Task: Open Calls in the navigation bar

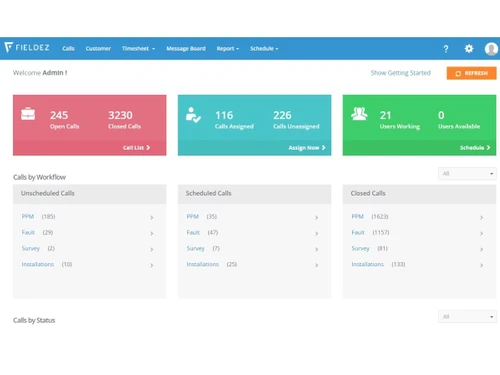Action: tap(68, 49)
